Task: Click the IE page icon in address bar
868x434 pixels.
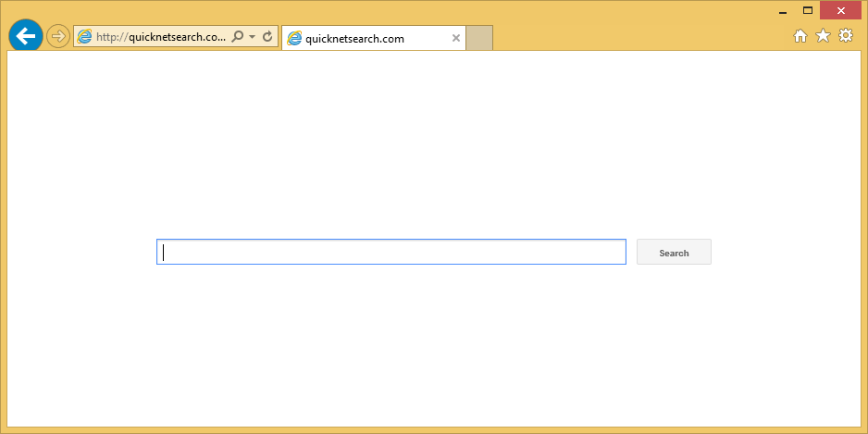Action: click(85, 37)
